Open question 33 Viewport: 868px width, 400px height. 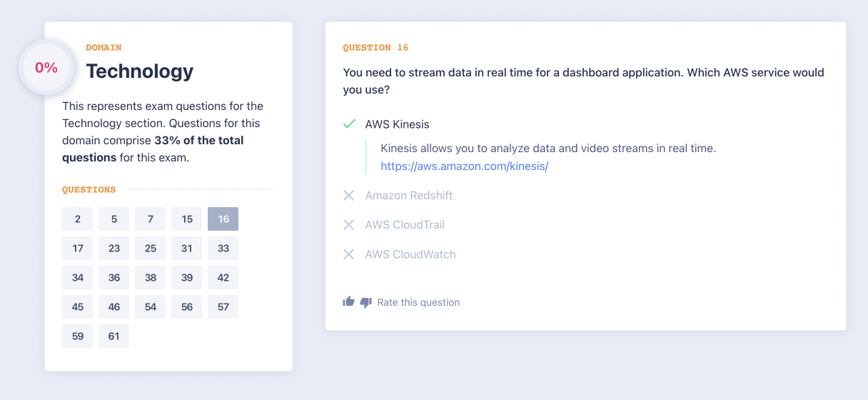pos(223,249)
